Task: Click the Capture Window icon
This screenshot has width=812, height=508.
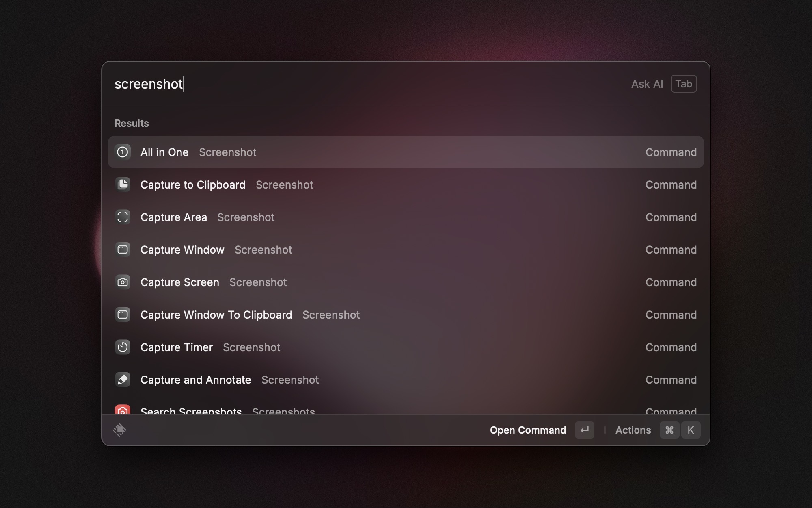Action: pyautogui.click(x=123, y=250)
